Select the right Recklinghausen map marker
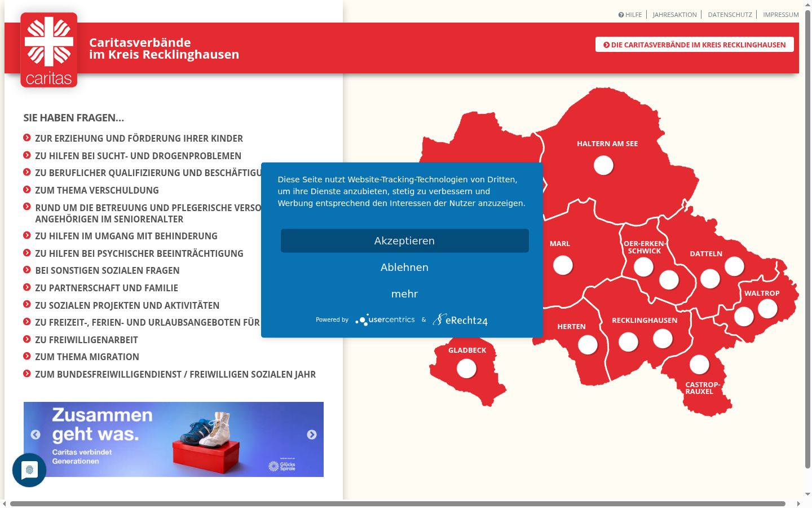The width and height of the screenshot is (812, 508). pos(663,339)
